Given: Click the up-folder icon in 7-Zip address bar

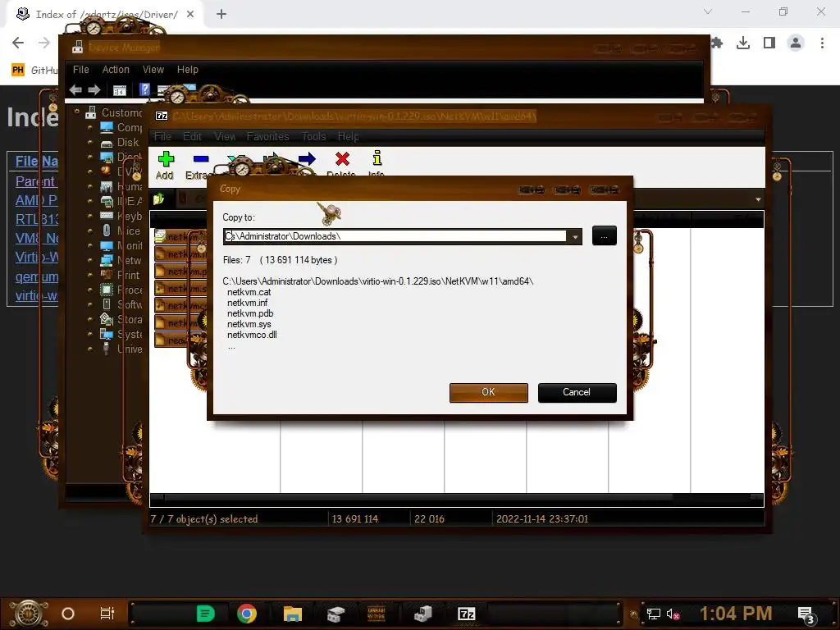Looking at the screenshot, I should point(158,199).
